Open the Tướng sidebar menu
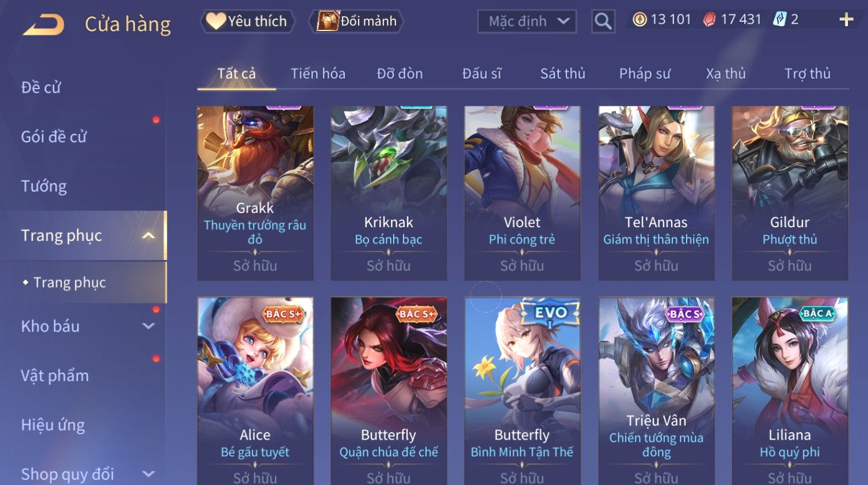 coord(44,186)
